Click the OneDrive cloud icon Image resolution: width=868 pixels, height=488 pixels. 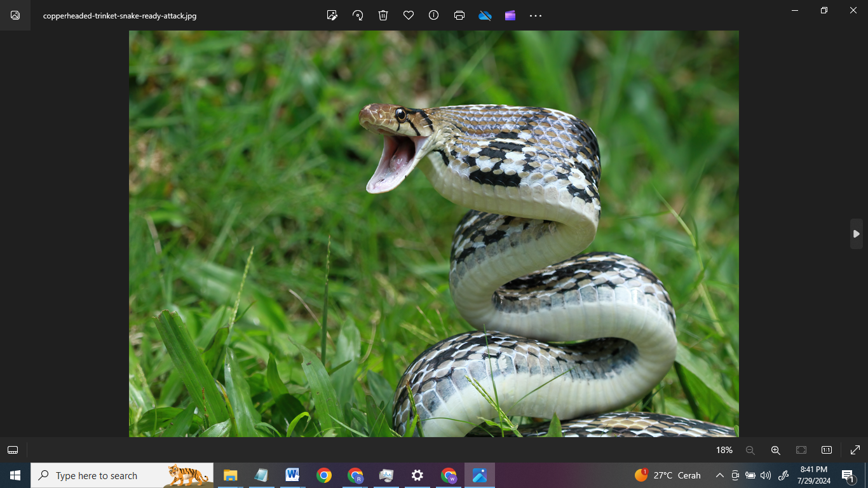pyautogui.click(x=485, y=15)
